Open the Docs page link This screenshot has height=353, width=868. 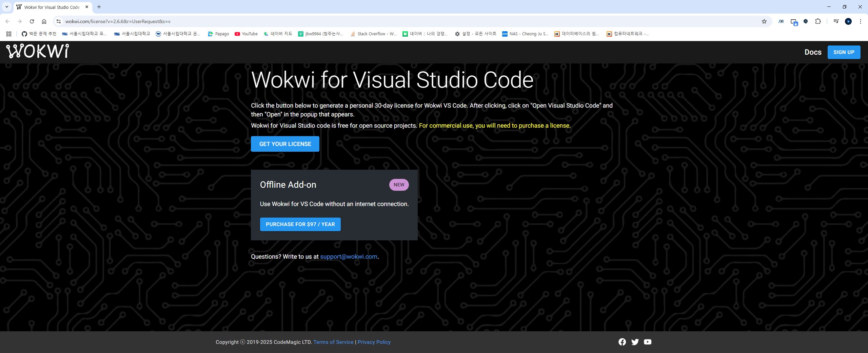pyautogui.click(x=813, y=52)
